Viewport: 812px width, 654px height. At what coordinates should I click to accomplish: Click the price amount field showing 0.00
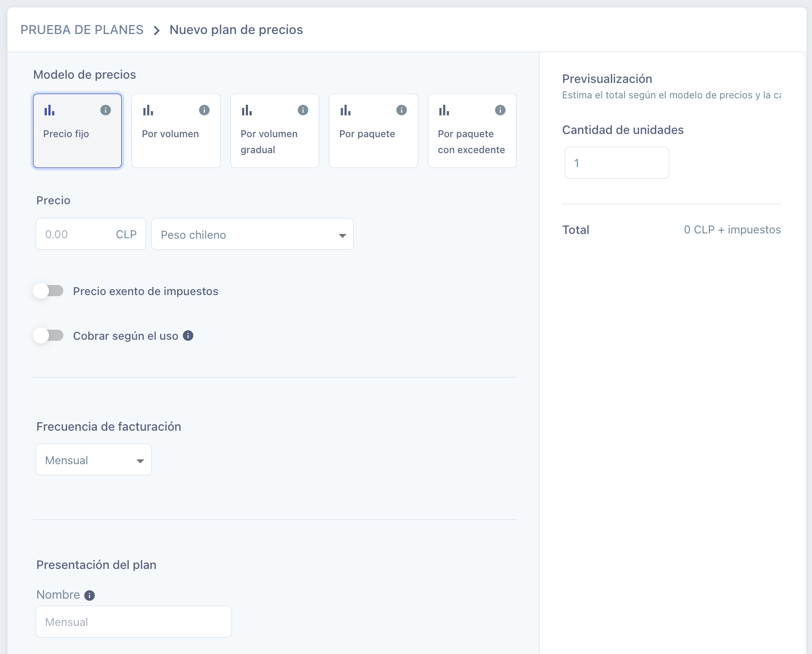[x=91, y=234]
